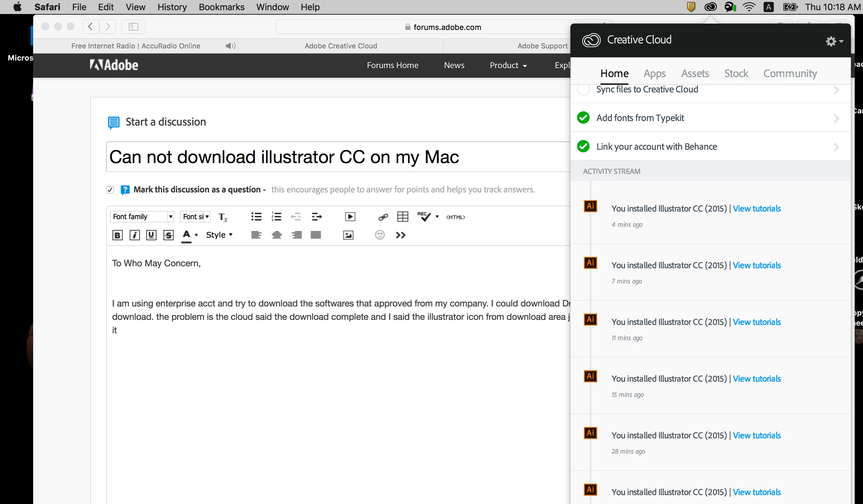The image size is (863, 504).
Task: Switch editor to HTML view
Action: [455, 217]
